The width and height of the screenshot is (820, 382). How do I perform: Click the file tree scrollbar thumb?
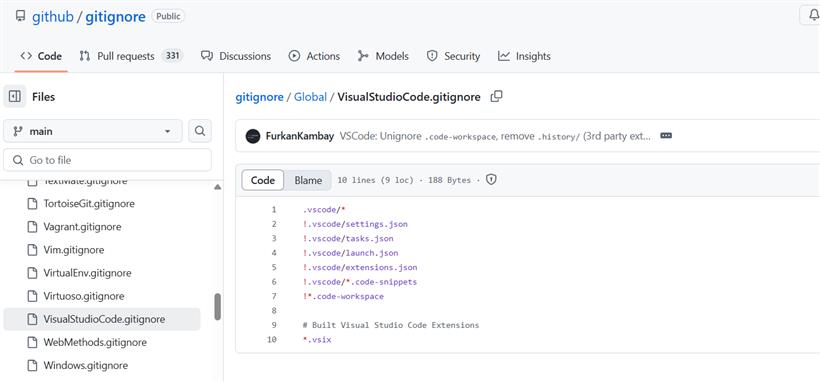click(218, 307)
